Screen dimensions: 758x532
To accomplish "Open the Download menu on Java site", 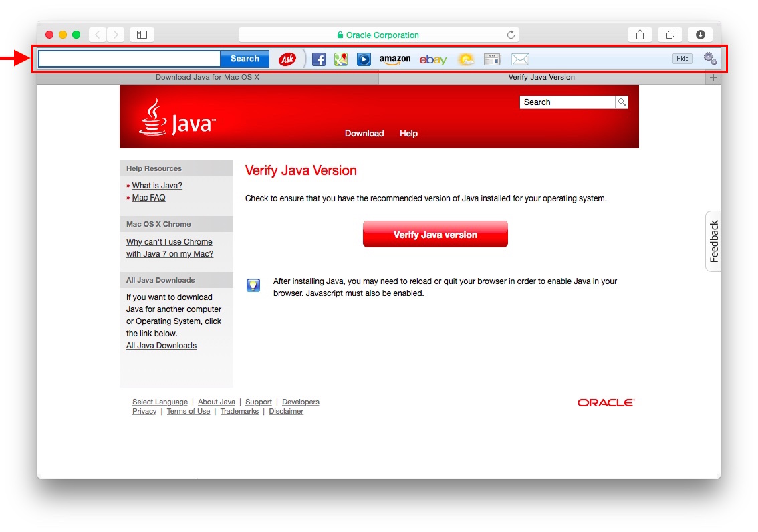I will (364, 134).
